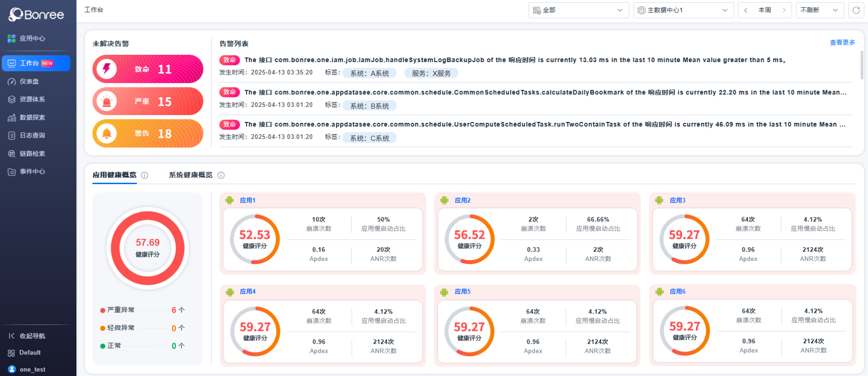Open the 全部 dropdown
The width and height of the screenshot is (868, 376).
(x=578, y=10)
